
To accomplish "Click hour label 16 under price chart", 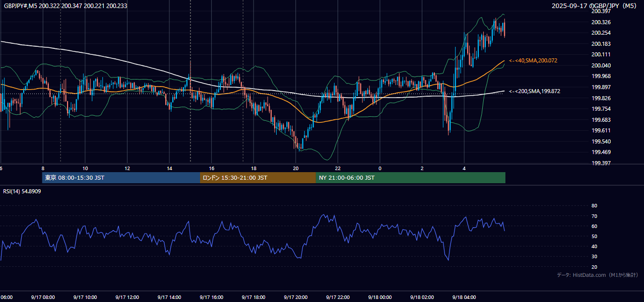I will [212, 168].
